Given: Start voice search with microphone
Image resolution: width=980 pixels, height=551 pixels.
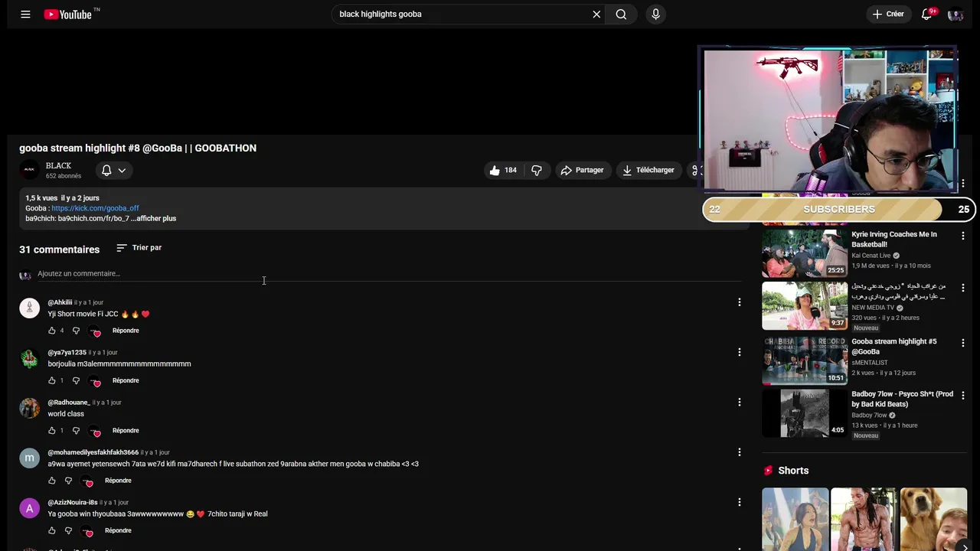Looking at the screenshot, I should [x=655, y=14].
